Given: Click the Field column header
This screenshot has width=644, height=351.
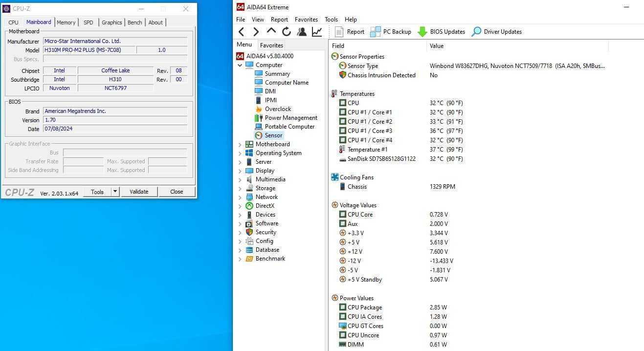Looking at the screenshot, I should 378,46.
